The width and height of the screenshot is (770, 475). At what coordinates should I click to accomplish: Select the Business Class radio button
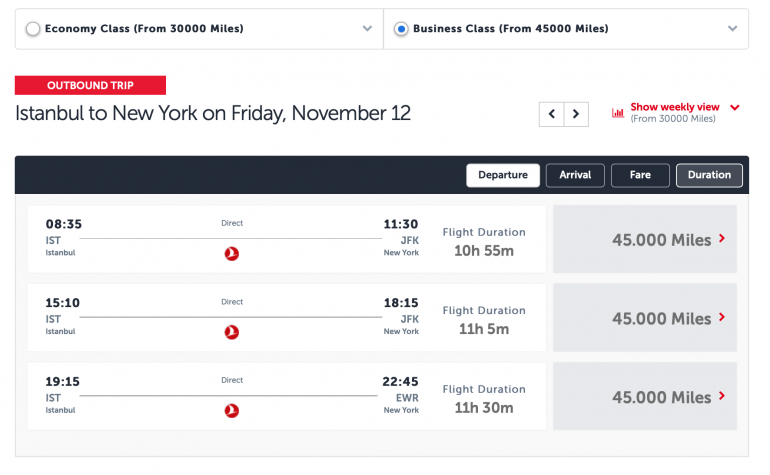coord(401,29)
